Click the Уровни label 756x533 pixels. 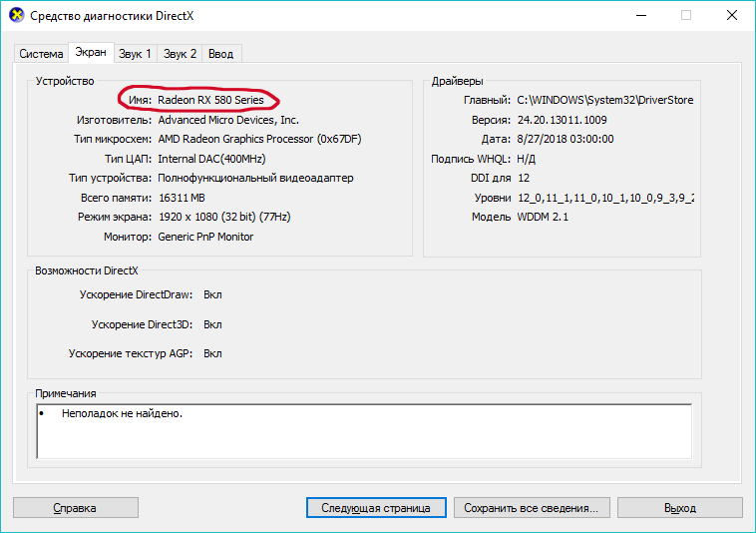click(493, 198)
